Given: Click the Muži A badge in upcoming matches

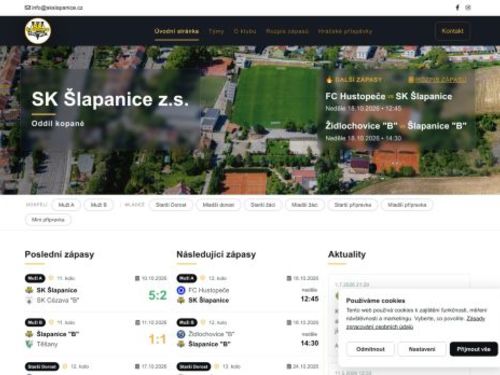Looking at the screenshot, I should (187, 278).
